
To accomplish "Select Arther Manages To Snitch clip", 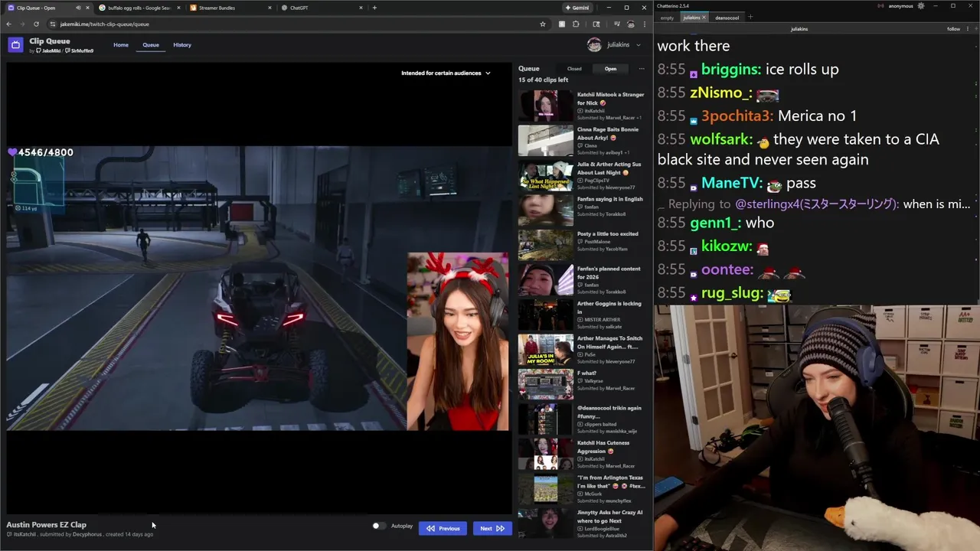I will (582, 350).
